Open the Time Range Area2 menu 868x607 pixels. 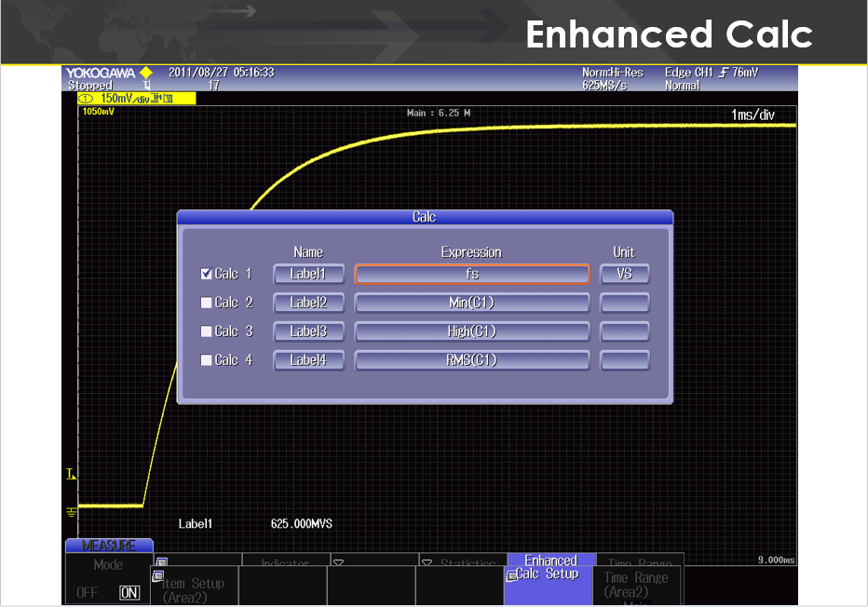(637, 583)
